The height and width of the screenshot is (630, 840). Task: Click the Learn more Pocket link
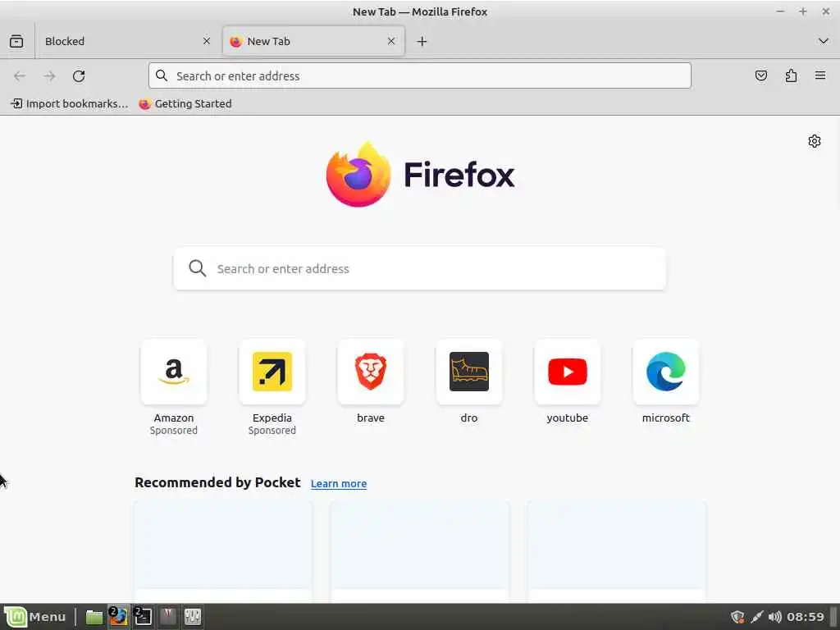click(x=339, y=483)
